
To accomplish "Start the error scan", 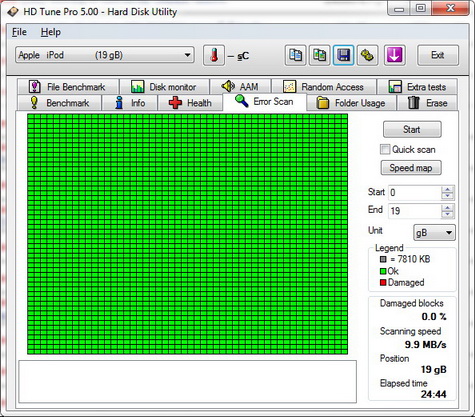I will click(x=412, y=129).
